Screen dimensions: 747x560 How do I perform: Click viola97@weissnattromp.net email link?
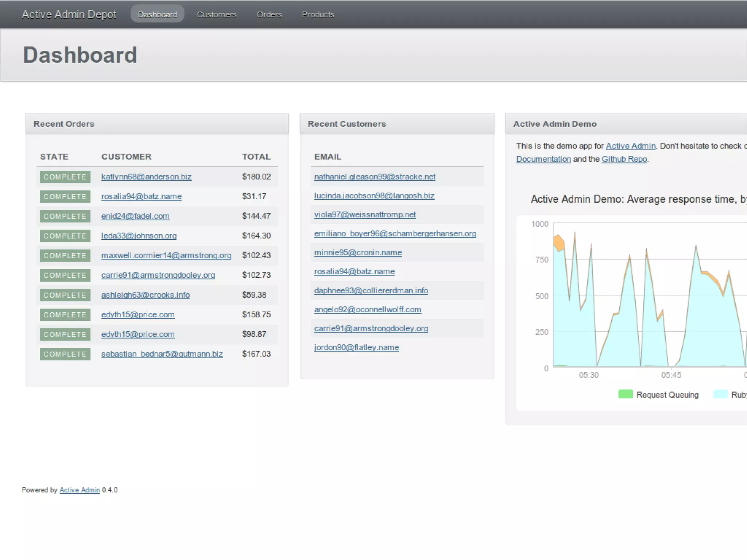coord(365,215)
